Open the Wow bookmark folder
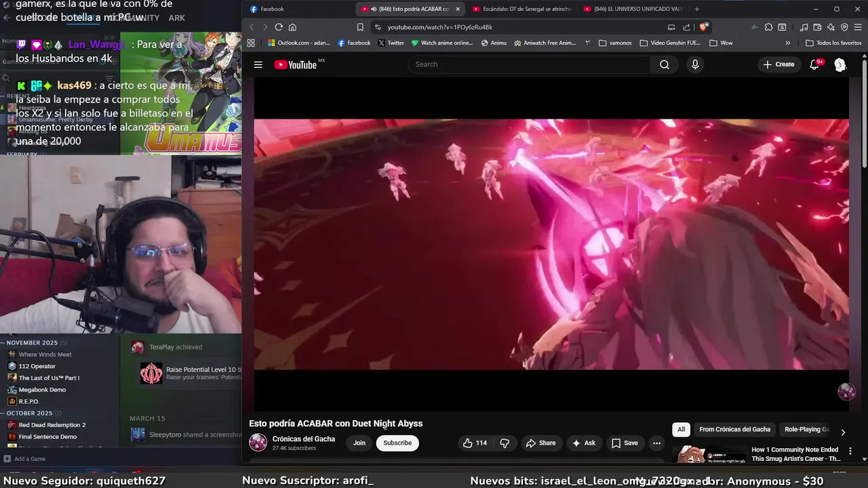This screenshot has height=488, width=868. (721, 43)
